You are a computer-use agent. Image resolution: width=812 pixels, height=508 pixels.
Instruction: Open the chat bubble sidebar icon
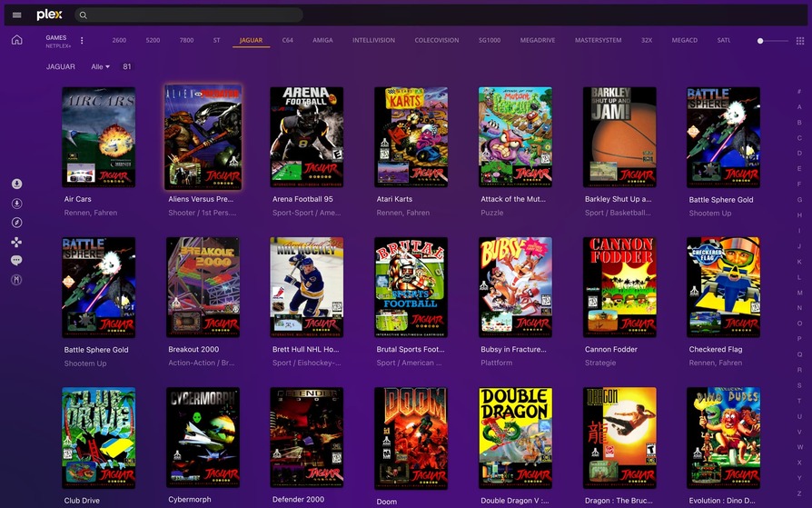coord(16,260)
